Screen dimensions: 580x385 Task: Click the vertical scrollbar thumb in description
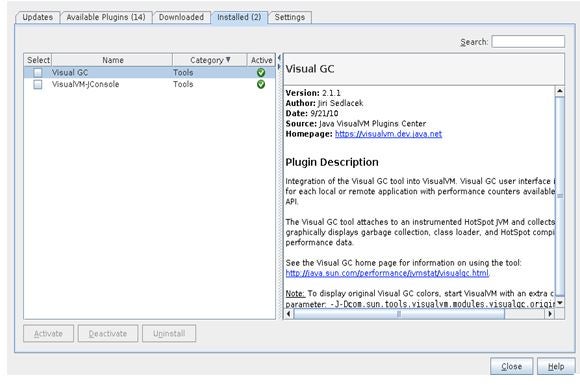[560, 196]
